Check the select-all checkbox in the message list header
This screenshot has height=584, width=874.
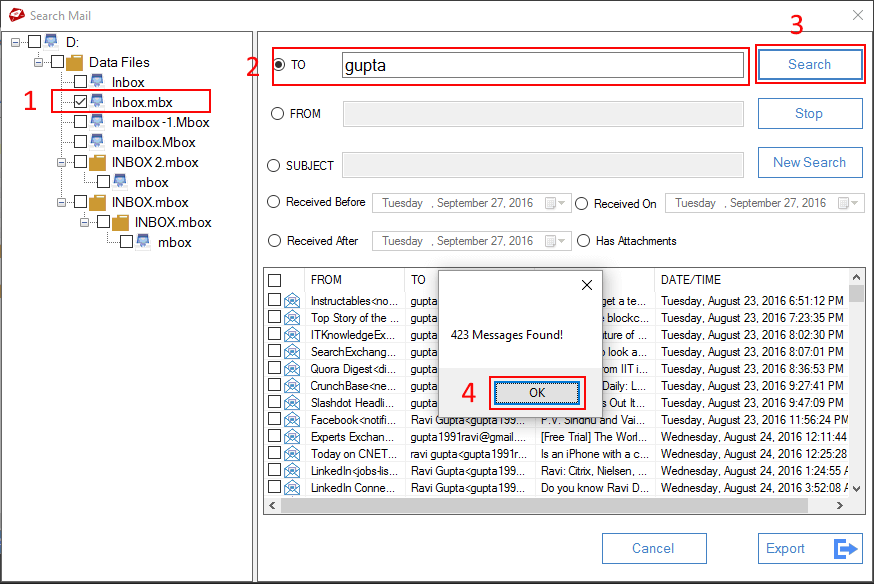point(274,281)
